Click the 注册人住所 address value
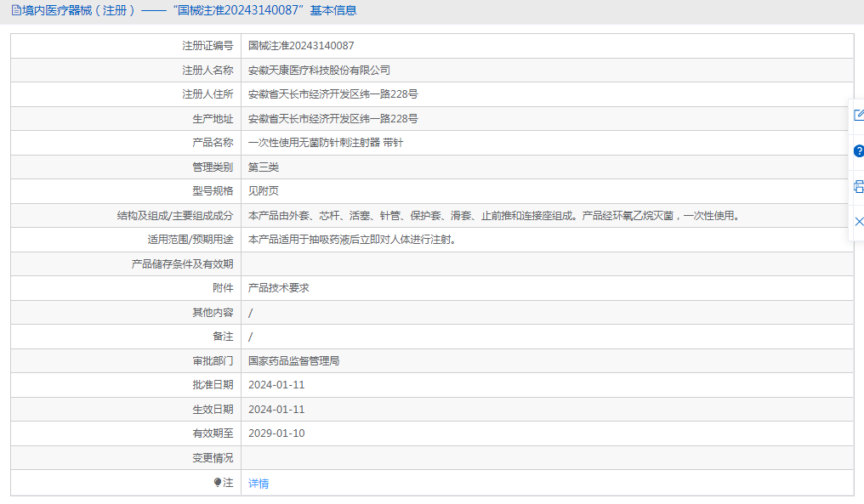Viewport: 864px width, 504px height. pyautogui.click(x=333, y=94)
